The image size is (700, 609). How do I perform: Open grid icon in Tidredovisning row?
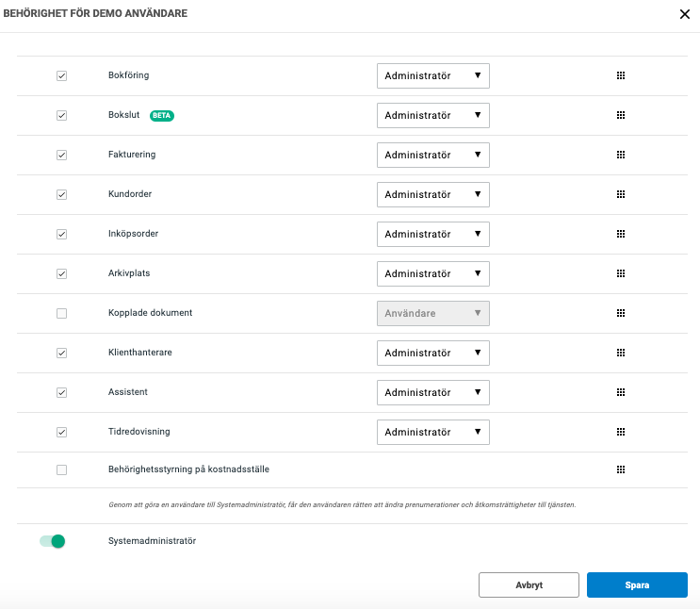tap(621, 432)
